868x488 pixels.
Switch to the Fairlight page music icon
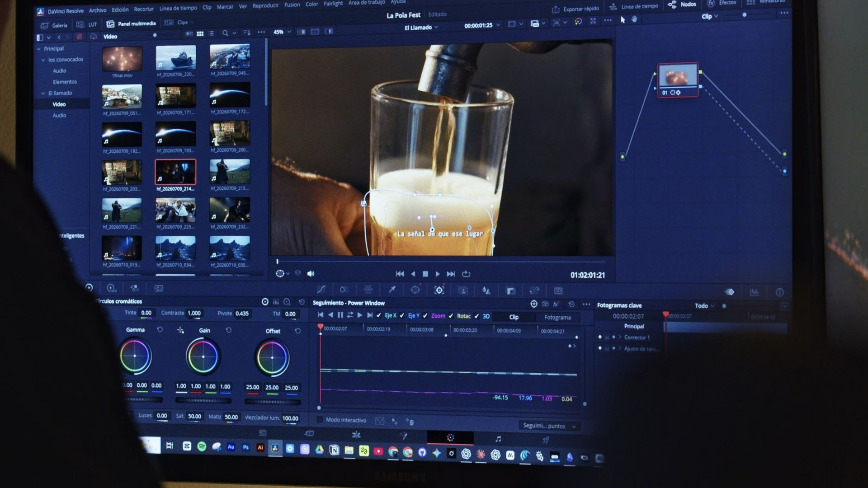coord(498,439)
